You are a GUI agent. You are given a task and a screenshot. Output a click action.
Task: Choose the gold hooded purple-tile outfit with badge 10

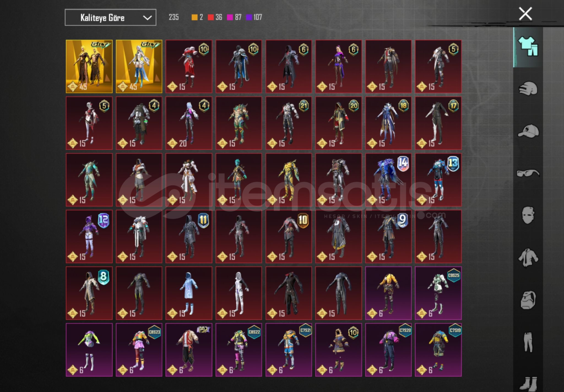point(339,350)
